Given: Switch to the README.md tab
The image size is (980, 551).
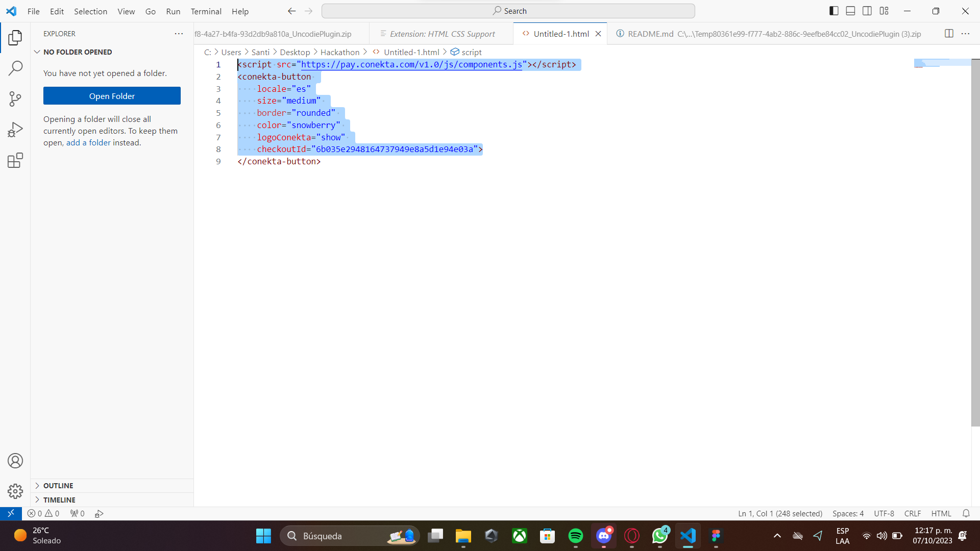Looking at the screenshot, I should pyautogui.click(x=650, y=34).
